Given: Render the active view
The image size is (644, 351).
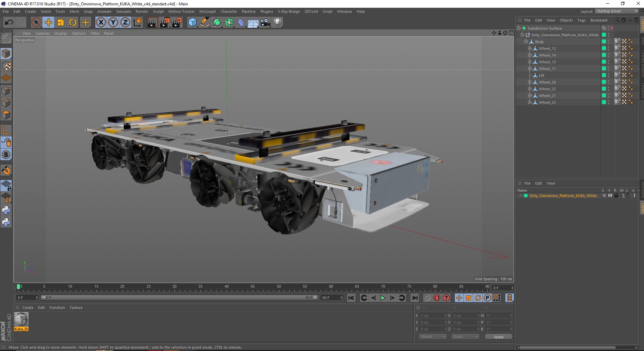Looking at the screenshot, I should pos(152,22).
